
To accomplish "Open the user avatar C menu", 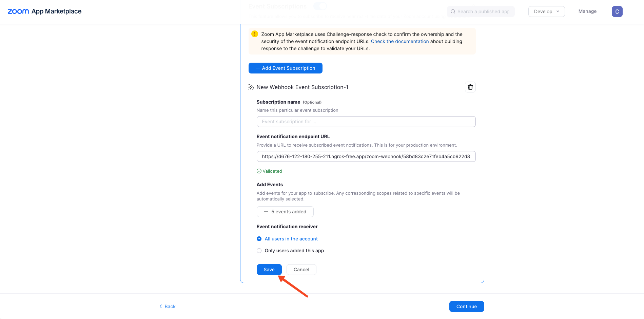I will [x=617, y=12].
